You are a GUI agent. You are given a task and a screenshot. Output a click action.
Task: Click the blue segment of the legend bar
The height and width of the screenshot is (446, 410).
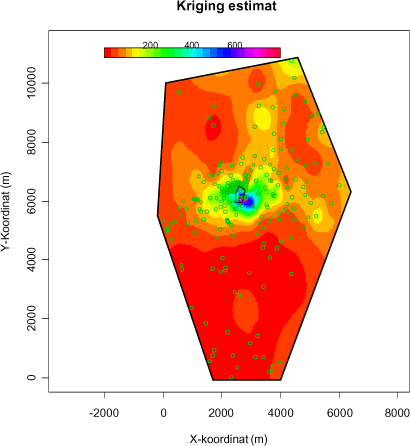(228, 53)
